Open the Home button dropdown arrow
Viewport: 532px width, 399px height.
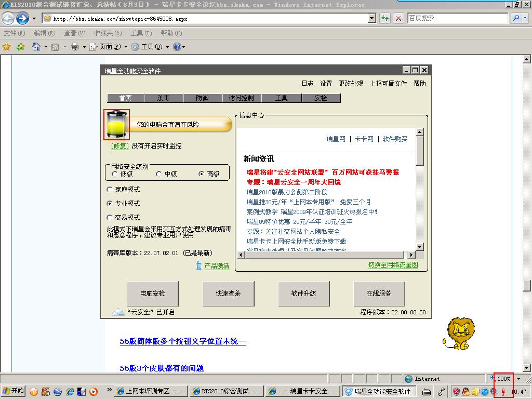(x=46, y=47)
